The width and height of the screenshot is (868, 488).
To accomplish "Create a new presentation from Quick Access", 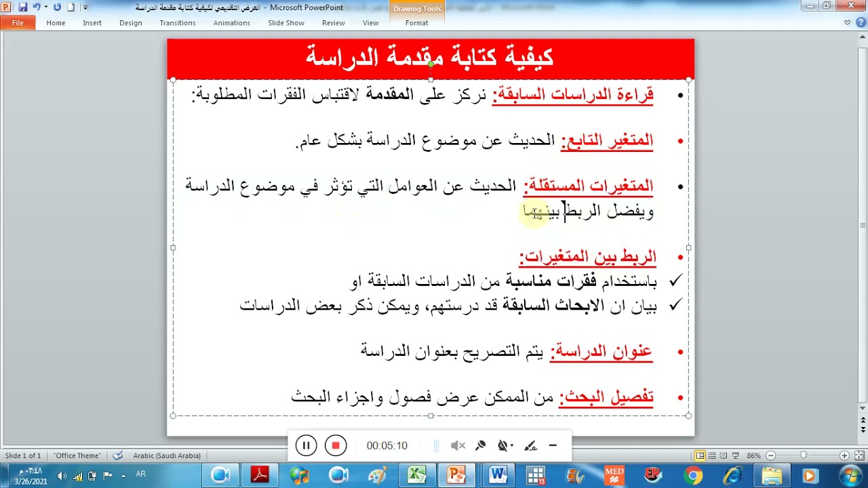I will pyautogui.click(x=71, y=7).
